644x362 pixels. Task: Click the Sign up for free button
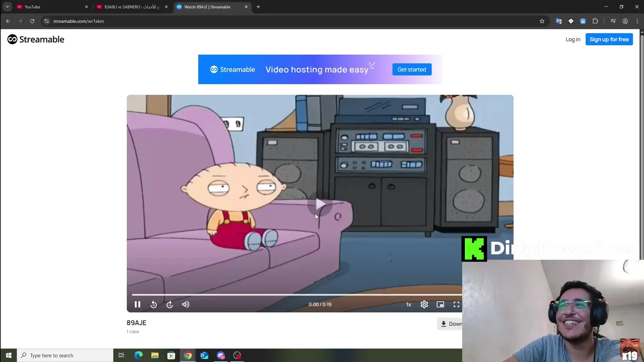tap(609, 39)
